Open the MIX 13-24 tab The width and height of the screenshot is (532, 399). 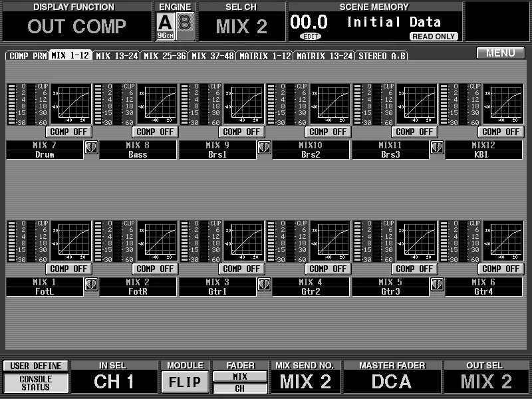coord(116,56)
